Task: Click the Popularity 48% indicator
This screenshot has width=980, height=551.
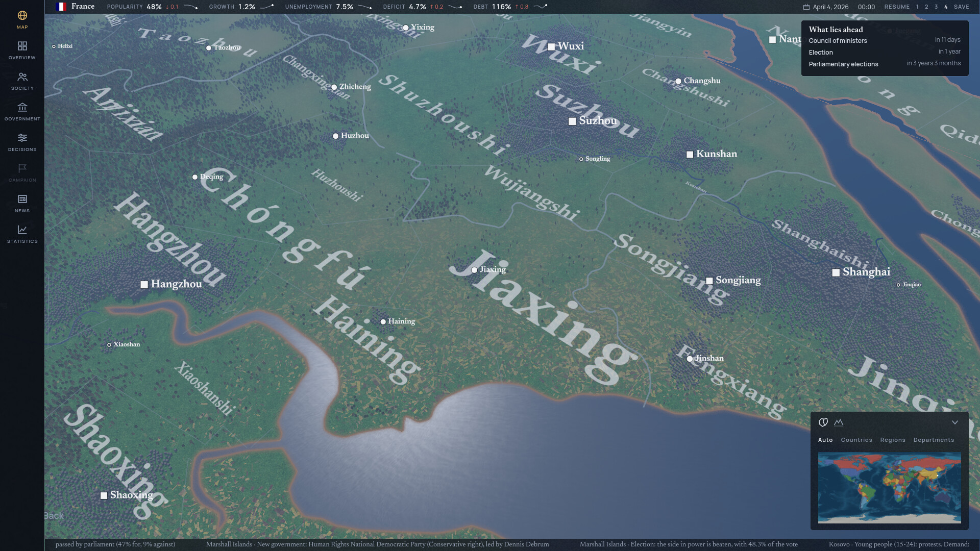Action: pos(152,7)
